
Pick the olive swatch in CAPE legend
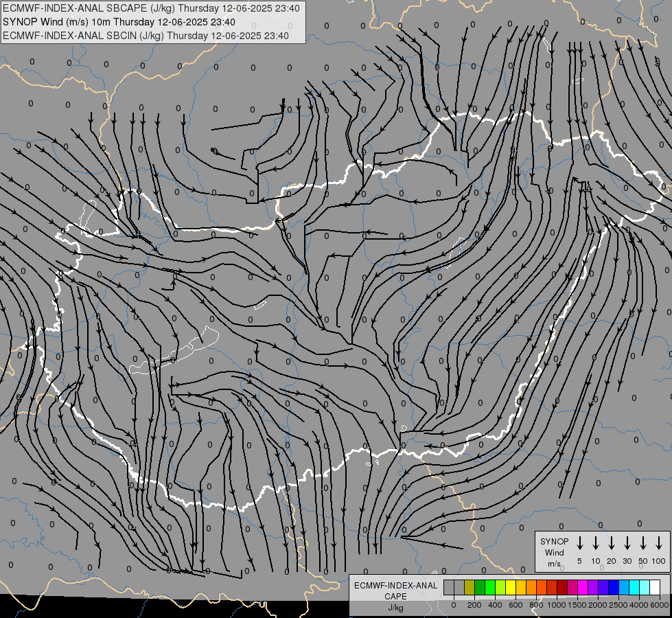point(470,587)
